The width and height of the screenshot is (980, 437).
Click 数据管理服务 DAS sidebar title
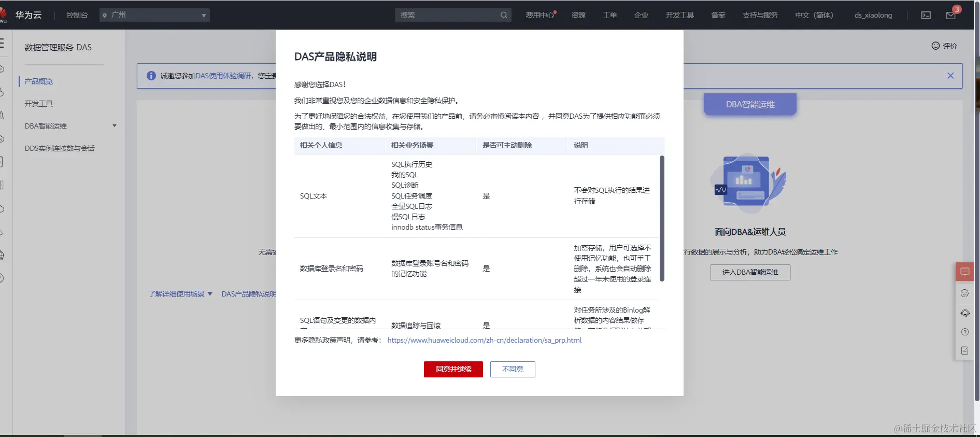[x=58, y=47]
